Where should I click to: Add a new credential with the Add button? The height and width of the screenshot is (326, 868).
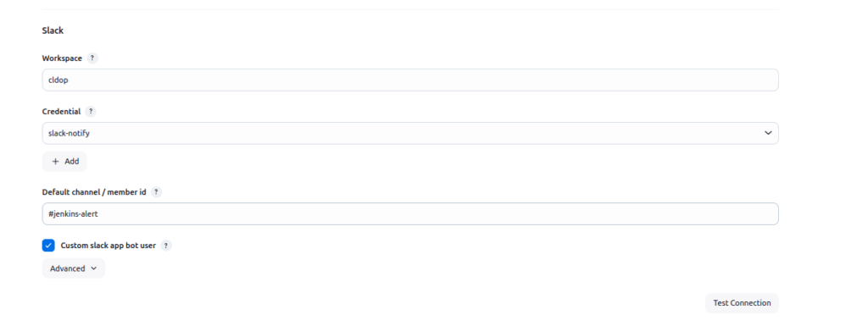pyautogui.click(x=64, y=162)
